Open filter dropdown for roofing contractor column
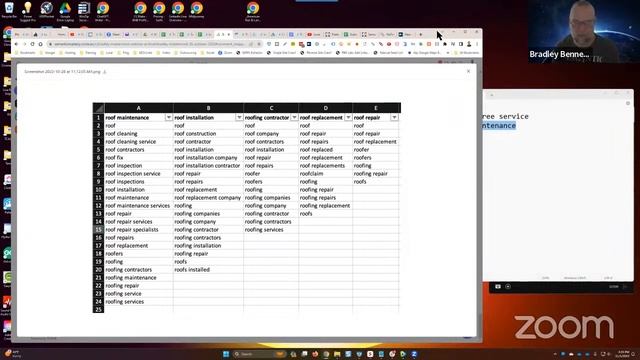Viewport: 640px width, 360px height. click(x=294, y=118)
